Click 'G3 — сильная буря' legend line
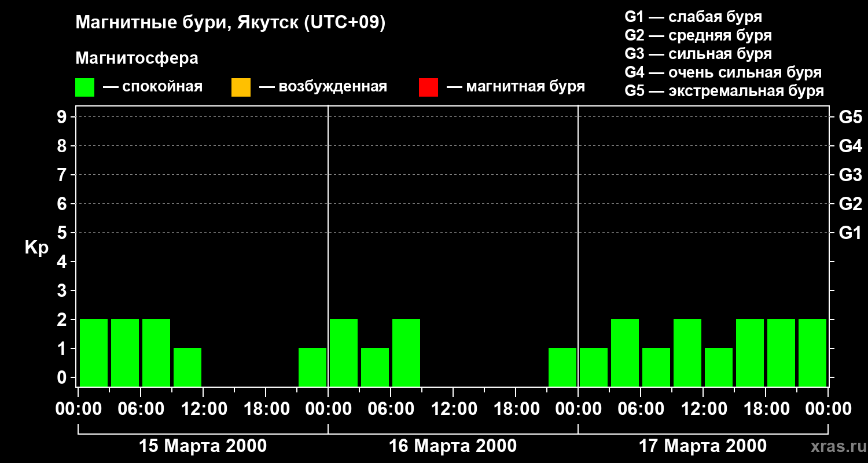 [698, 54]
